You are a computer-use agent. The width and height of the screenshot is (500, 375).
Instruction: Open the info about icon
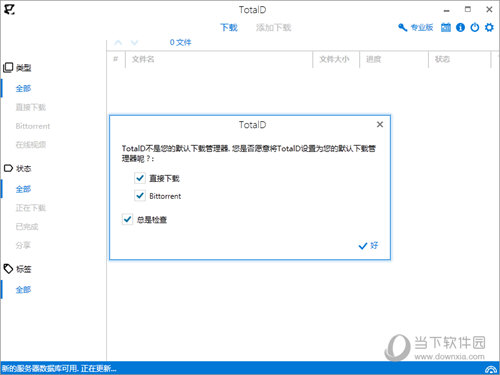[x=460, y=27]
